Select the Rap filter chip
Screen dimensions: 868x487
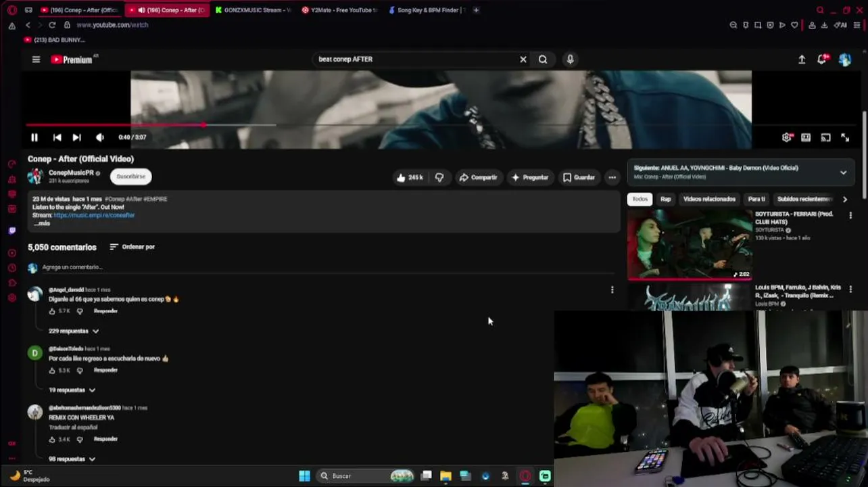666,199
